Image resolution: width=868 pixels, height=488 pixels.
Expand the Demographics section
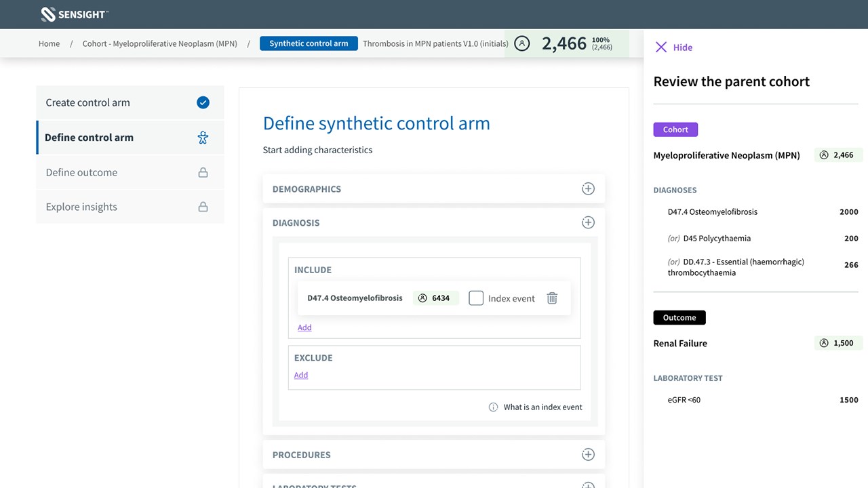click(588, 189)
